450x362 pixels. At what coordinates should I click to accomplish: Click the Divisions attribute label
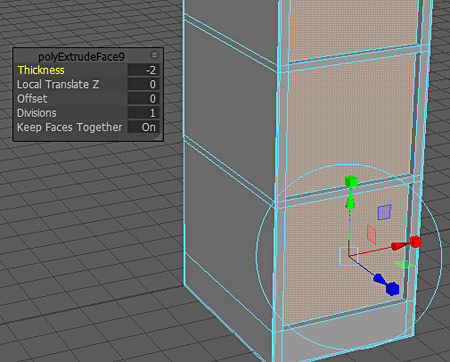[37, 113]
